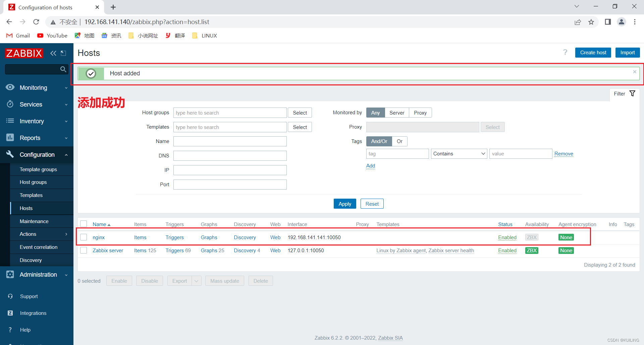
Task: Open the YouTube bookmark
Action: (52, 36)
